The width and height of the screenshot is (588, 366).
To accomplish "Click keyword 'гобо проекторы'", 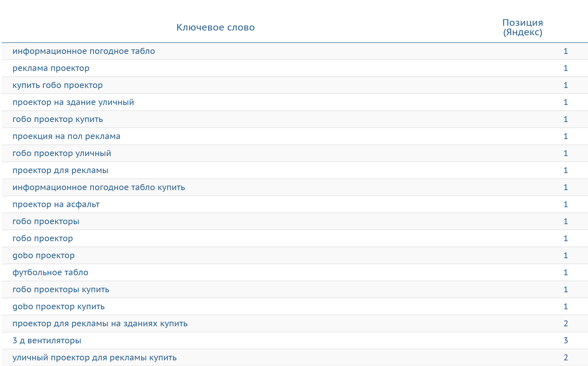I will [x=46, y=222].
